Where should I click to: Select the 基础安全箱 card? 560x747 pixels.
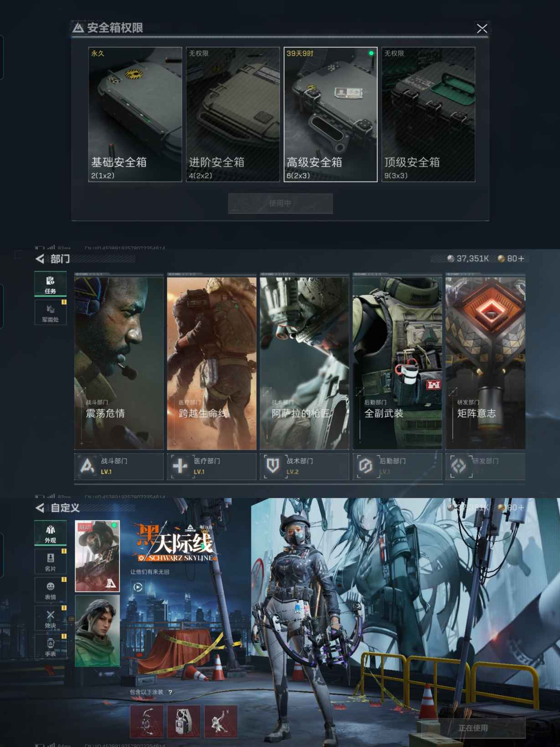(135, 114)
